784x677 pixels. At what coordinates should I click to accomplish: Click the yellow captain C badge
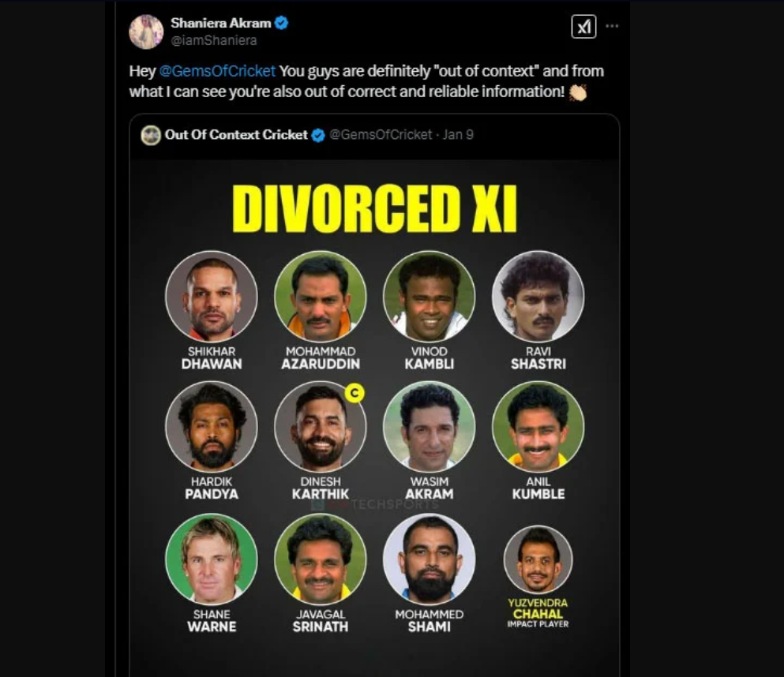pos(354,393)
